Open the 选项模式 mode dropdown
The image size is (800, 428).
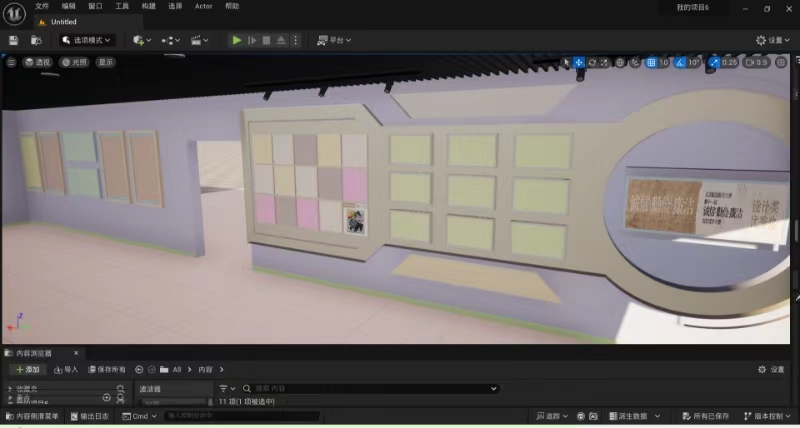tap(87, 40)
